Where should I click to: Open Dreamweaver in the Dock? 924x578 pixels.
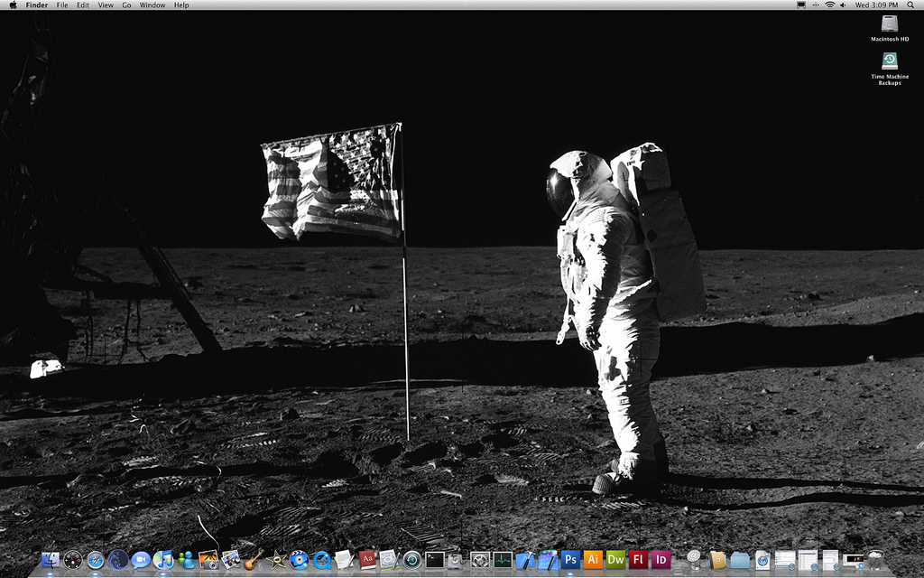pyautogui.click(x=615, y=560)
